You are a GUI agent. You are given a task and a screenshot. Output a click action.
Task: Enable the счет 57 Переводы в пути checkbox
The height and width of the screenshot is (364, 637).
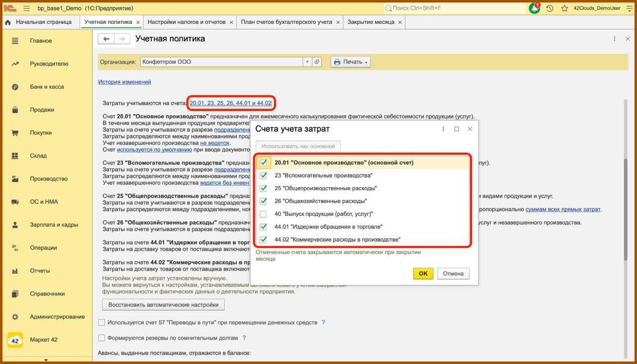tap(102, 323)
